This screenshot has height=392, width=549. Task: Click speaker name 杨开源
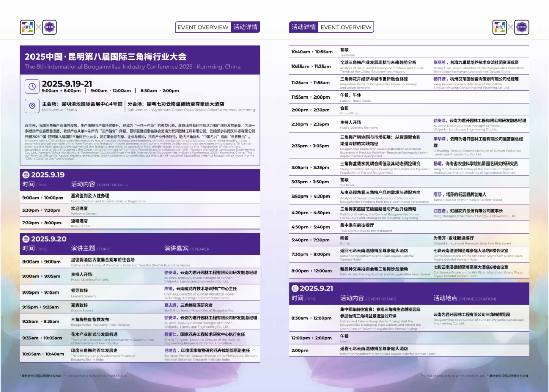(x=439, y=79)
